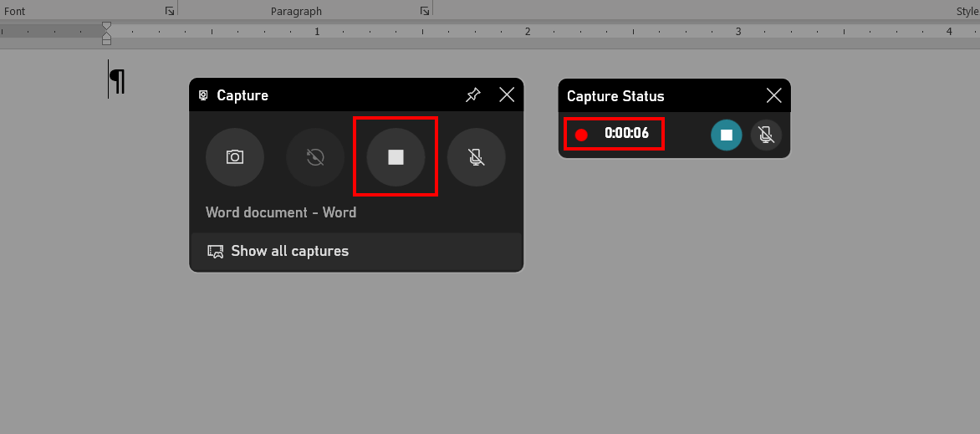Open Show all captures
This screenshot has height=434, width=980.
click(355, 252)
